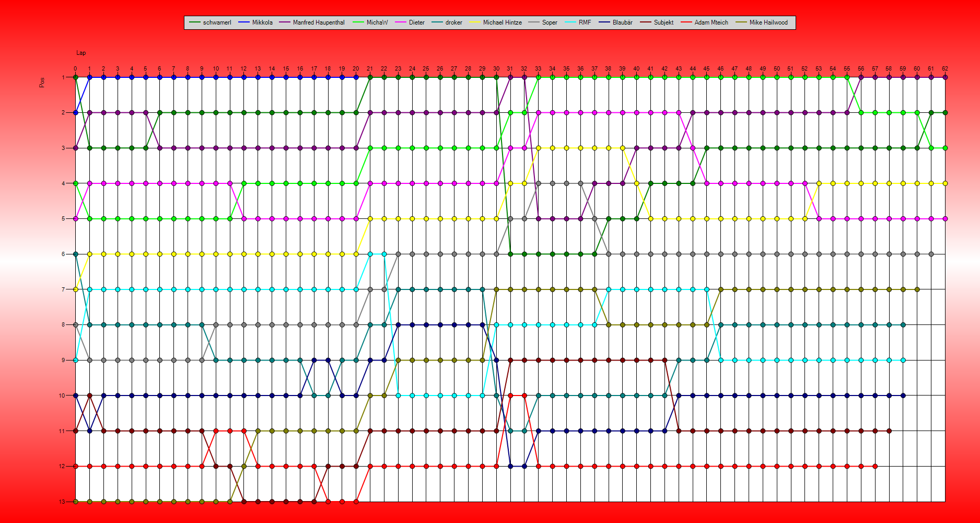Image resolution: width=980 pixels, height=523 pixels.
Task: Click Adam Mteich's final marker at lap 57
Action: click(875, 466)
